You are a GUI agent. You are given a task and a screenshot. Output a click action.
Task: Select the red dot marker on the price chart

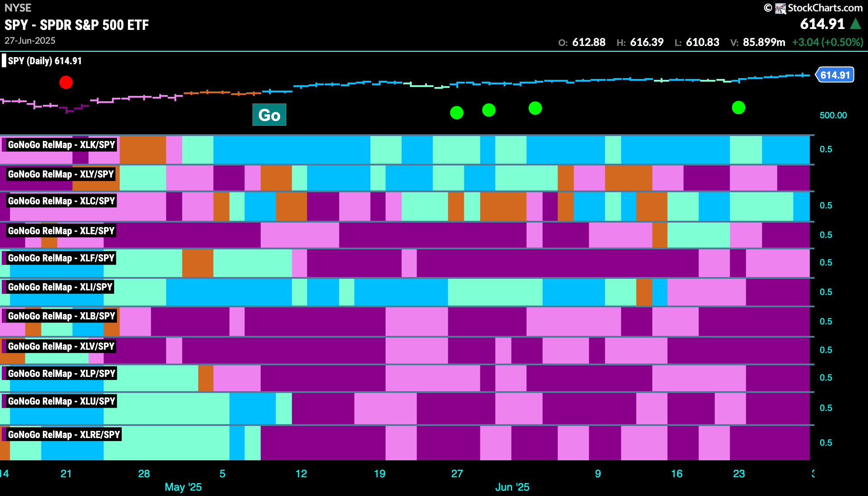[x=66, y=82]
